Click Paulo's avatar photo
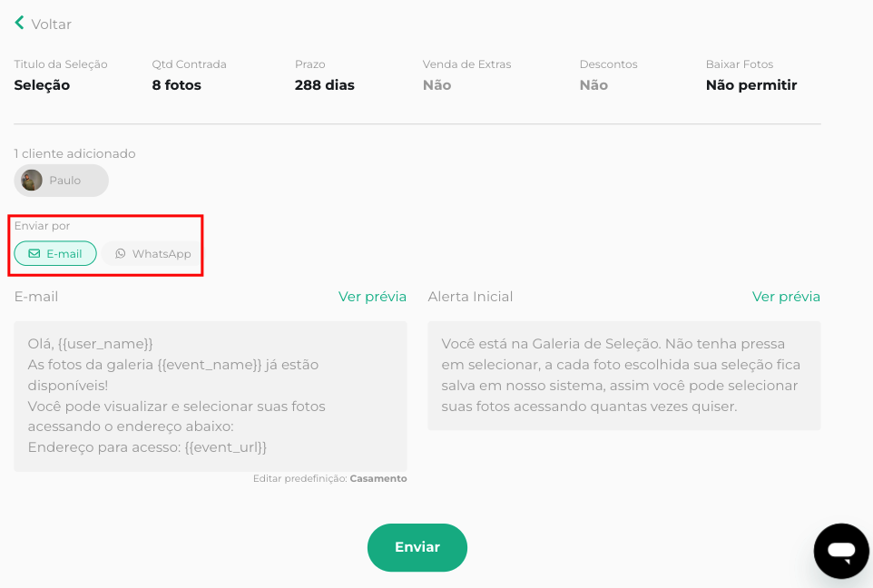873x588 pixels. 32,181
